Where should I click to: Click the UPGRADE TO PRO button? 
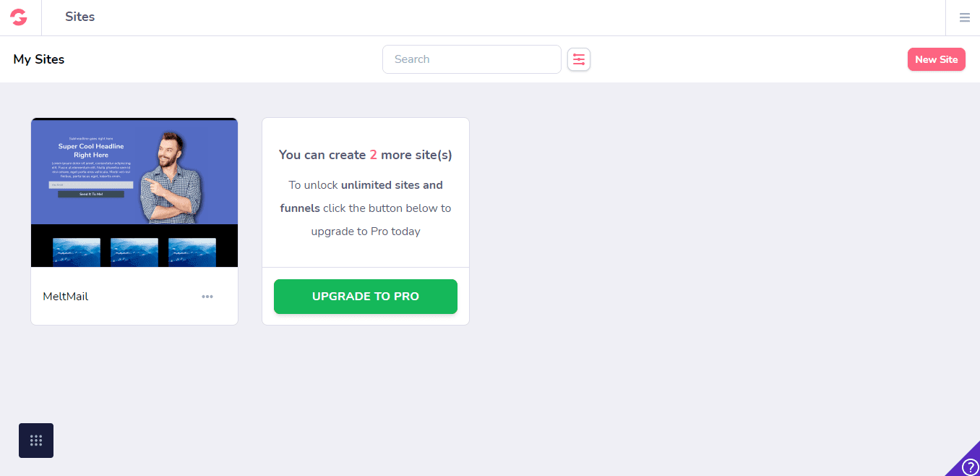366,297
